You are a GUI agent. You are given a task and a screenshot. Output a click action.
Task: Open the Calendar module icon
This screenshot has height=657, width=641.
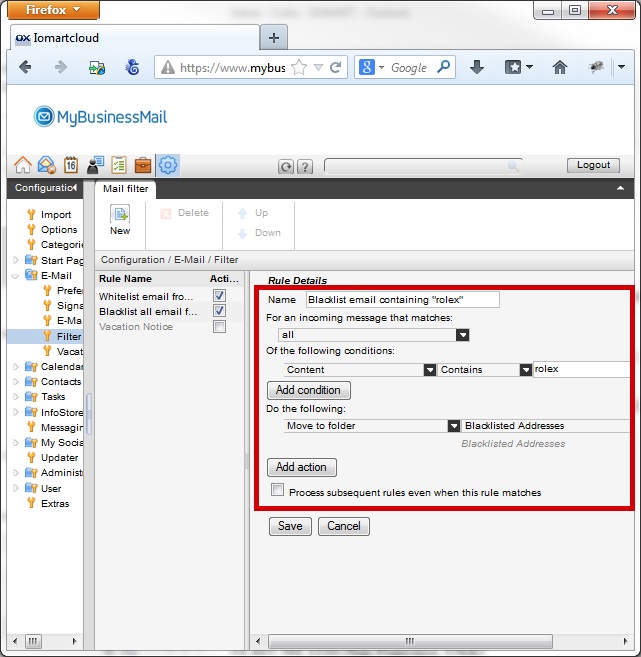[71, 165]
